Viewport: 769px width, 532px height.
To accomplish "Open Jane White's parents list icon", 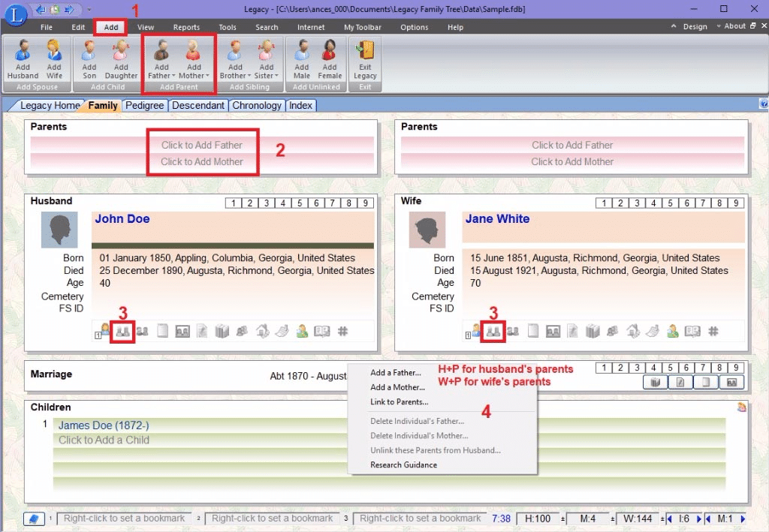I will point(493,332).
